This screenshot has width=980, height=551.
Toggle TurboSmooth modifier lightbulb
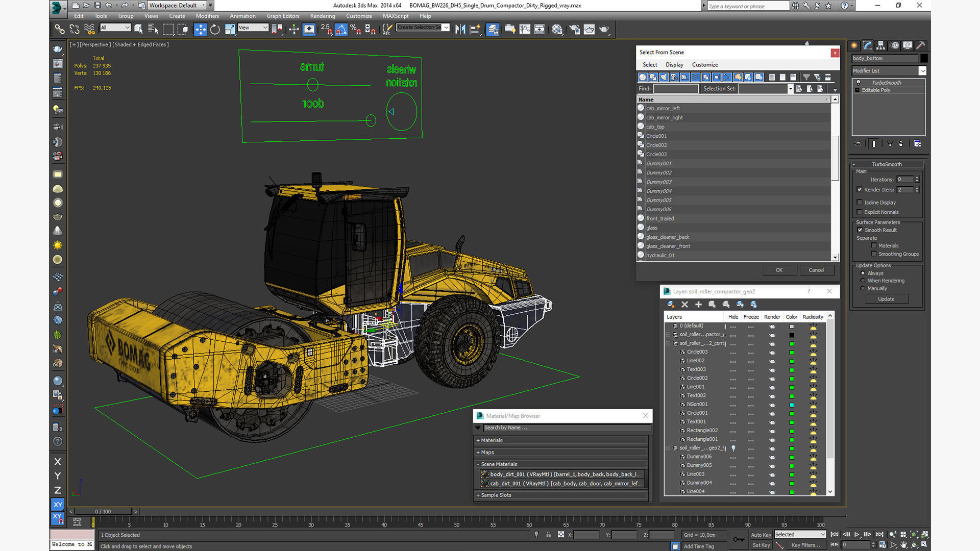tap(858, 83)
